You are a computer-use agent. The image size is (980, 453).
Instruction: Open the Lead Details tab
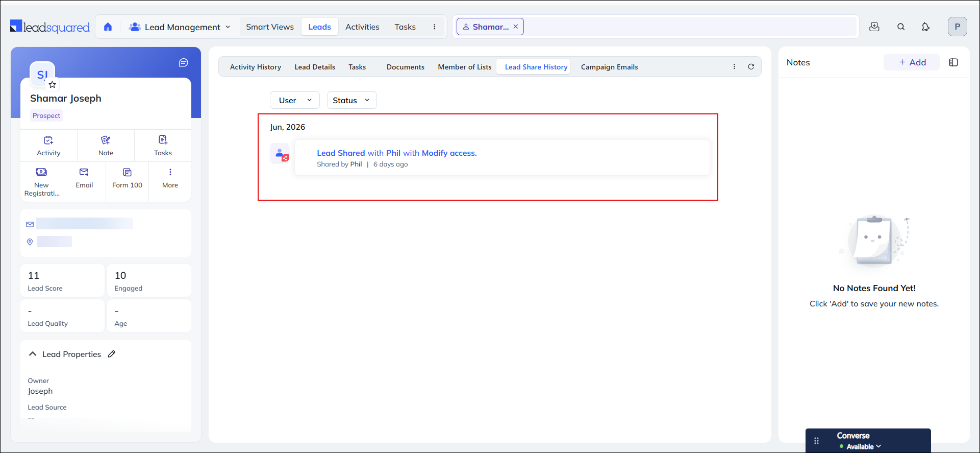315,67
